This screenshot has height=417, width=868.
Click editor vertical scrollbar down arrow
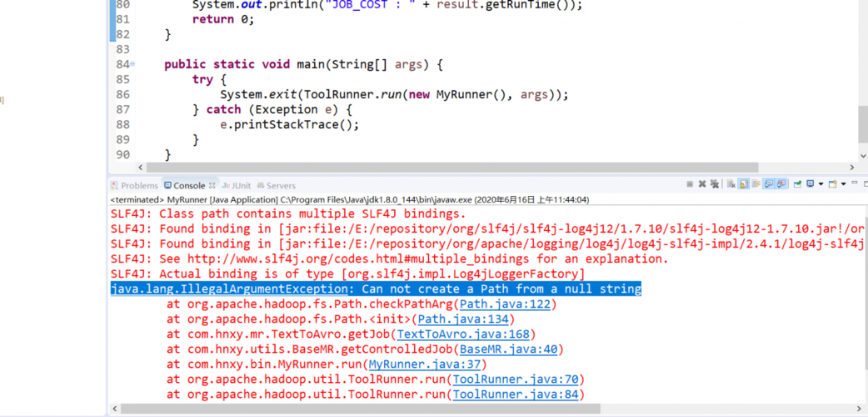[x=863, y=157]
